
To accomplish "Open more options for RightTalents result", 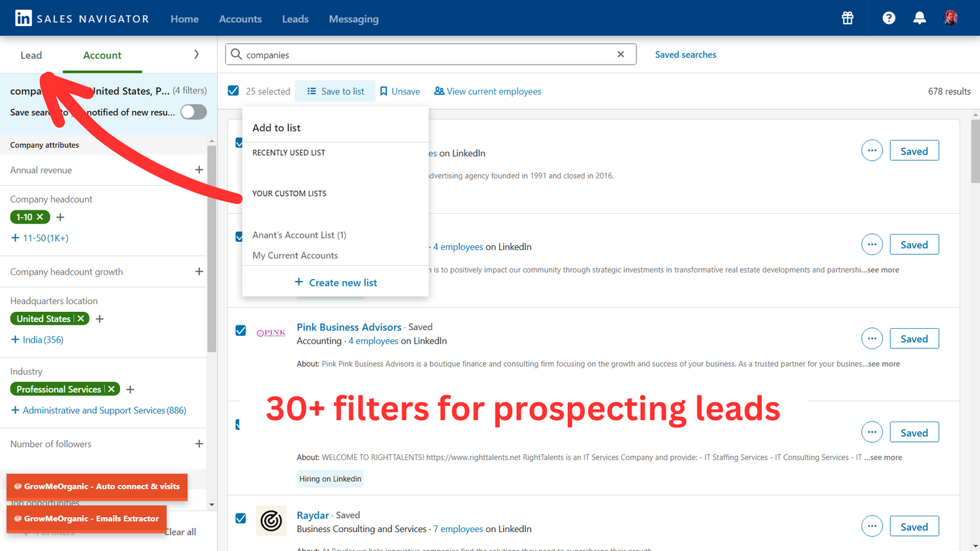I will [872, 432].
